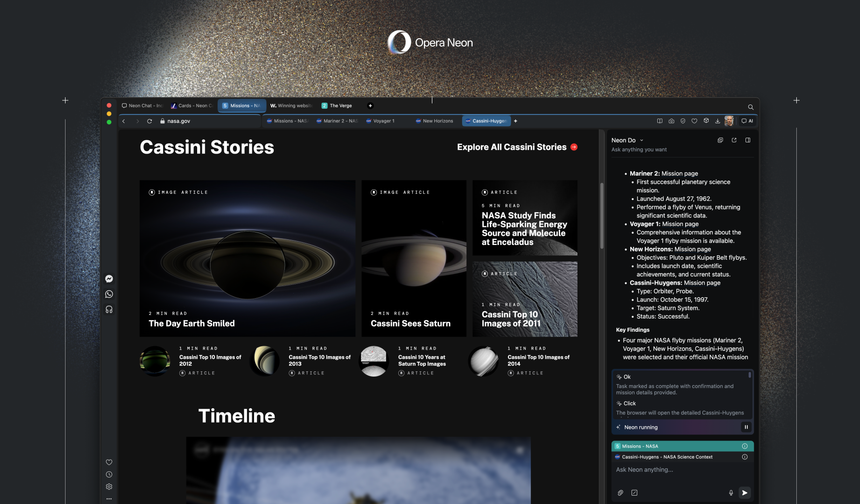Open browsing history clock icon
860x504 pixels.
[109, 475]
